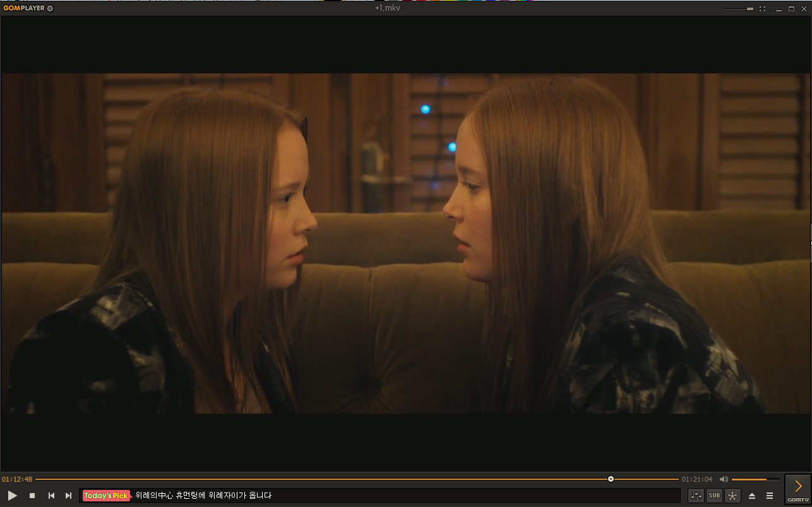Open GOM Player main menu logo
Viewport: 812px width, 507px height.
[x=23, y=8]
